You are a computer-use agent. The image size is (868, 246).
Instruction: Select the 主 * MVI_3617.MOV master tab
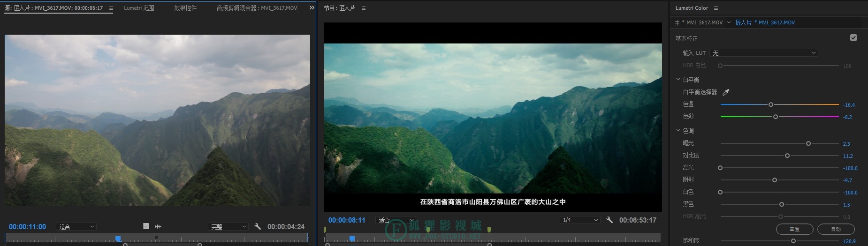pos(699,22)
